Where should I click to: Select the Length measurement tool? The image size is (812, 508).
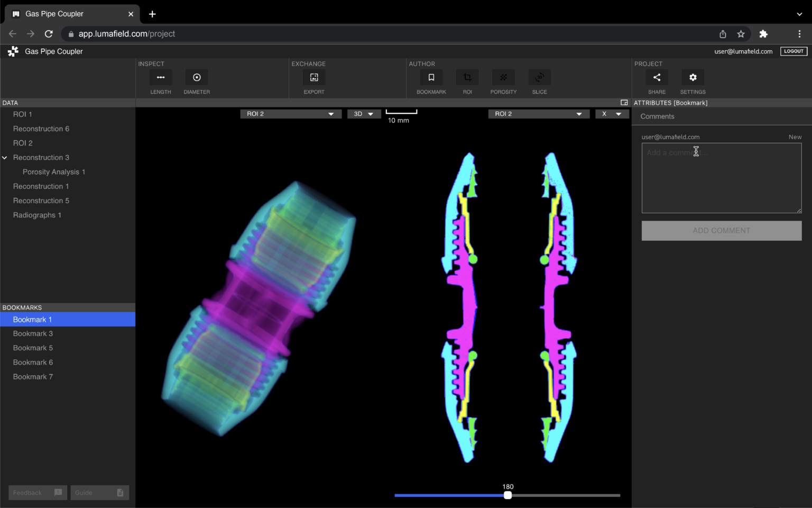click(x=161, y=78)
